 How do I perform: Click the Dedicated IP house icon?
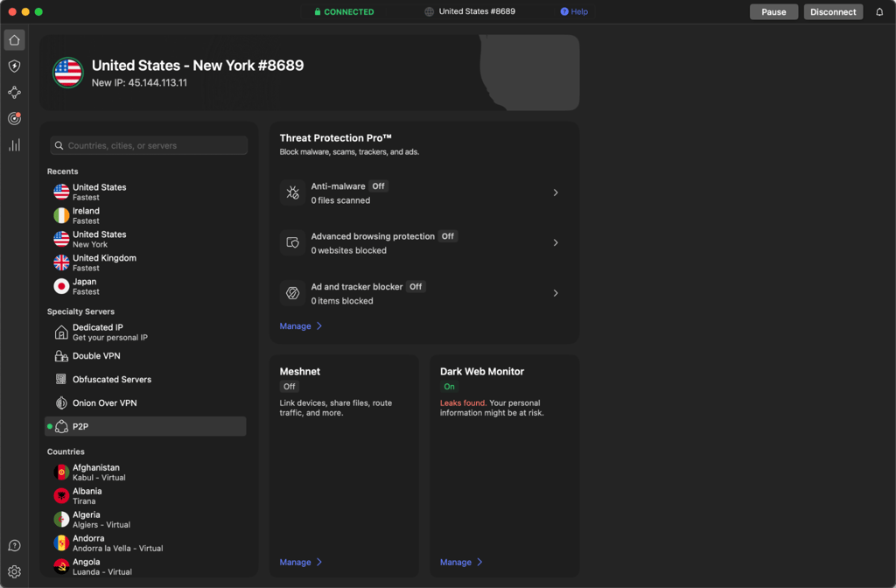61,332
